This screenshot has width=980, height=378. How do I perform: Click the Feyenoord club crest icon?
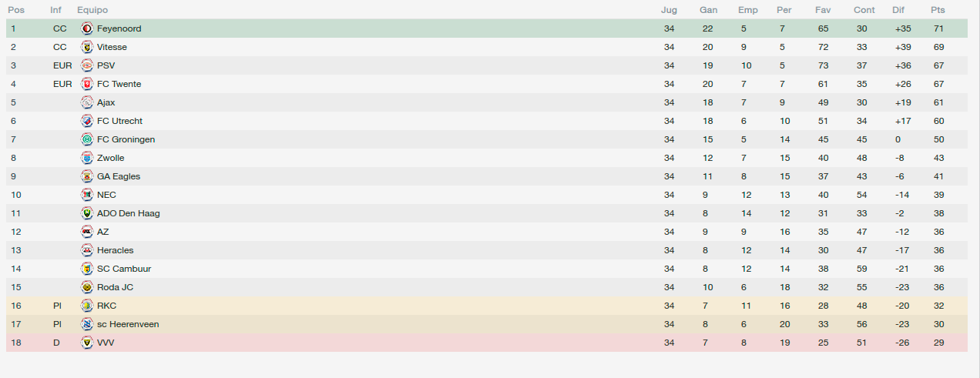click(x=86, y=28)
